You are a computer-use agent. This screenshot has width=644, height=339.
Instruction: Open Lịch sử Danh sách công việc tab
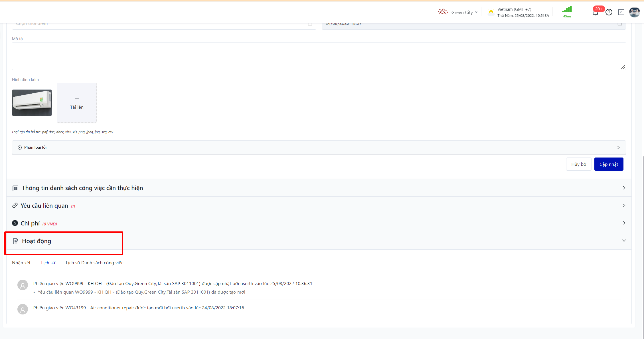94,263
